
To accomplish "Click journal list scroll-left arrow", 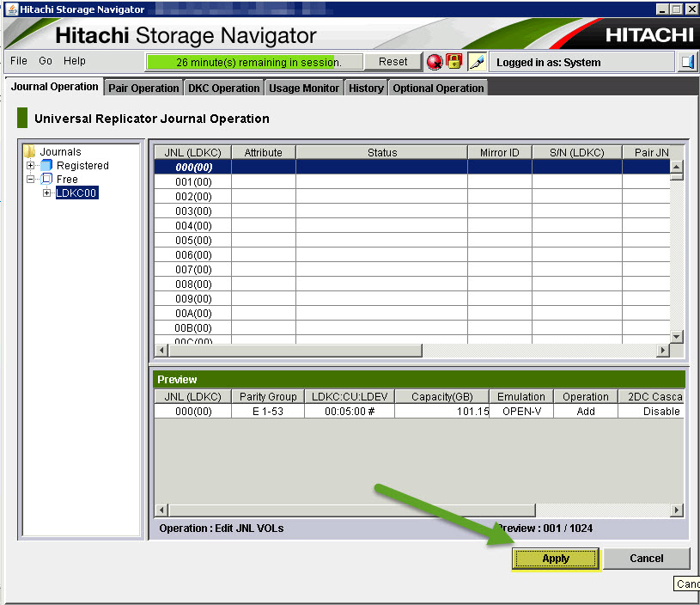I will coord(162,351).
